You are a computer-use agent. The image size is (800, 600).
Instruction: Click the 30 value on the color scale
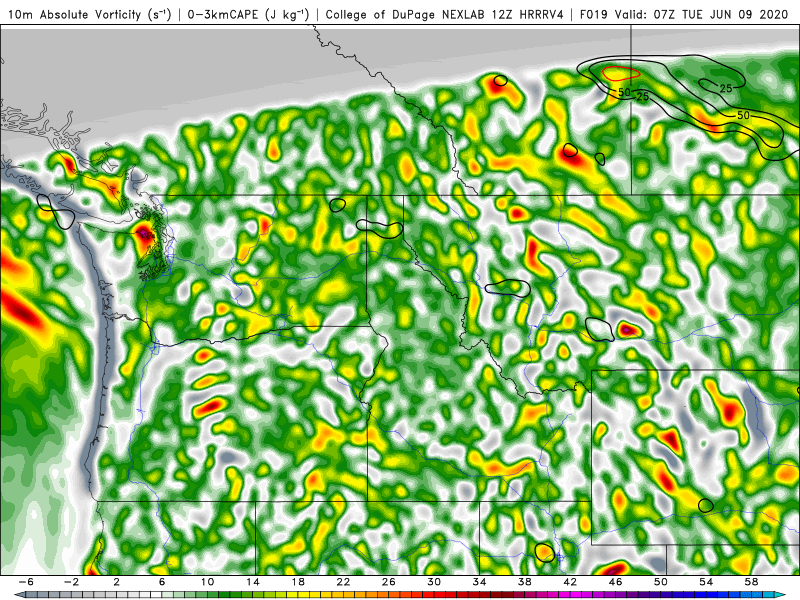point(434,582)
